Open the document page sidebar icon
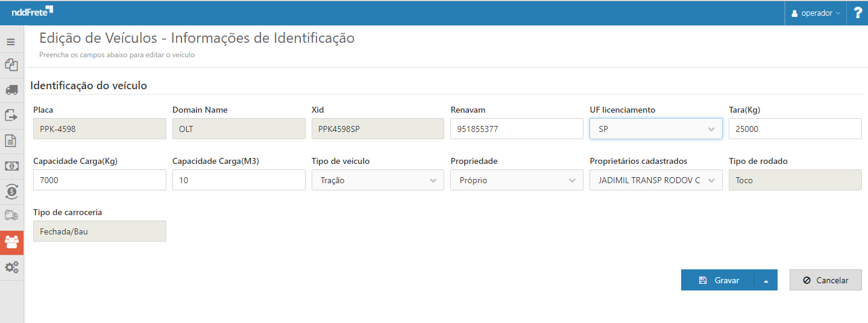Viewport: 868px width, 323px height. tap(11, 140)
